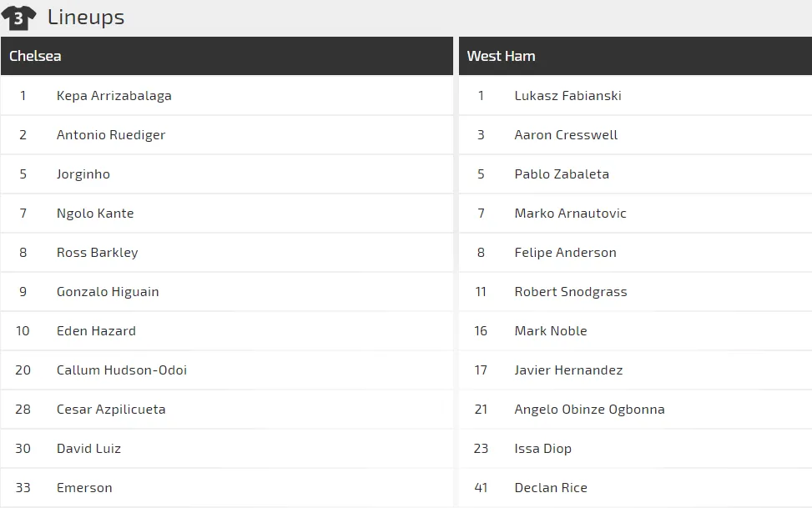Click on Jorginho in Chelsea lineup
This screenshot has width=812, height=508.
[83, 174]
